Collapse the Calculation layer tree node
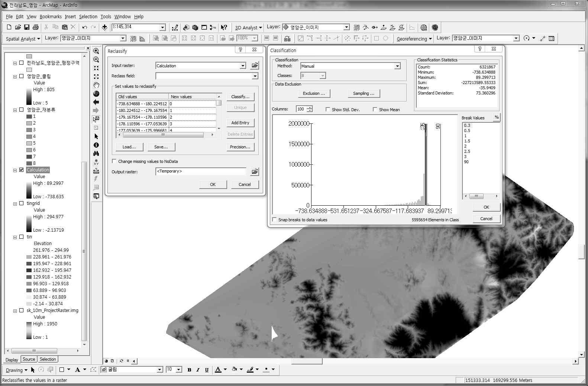The height and width of the screenshot is (386, 588). click(x=15, y=170)
